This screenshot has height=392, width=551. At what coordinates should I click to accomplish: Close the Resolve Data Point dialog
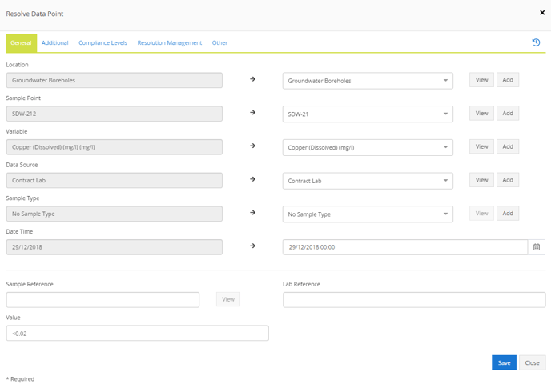coord(542,13)
